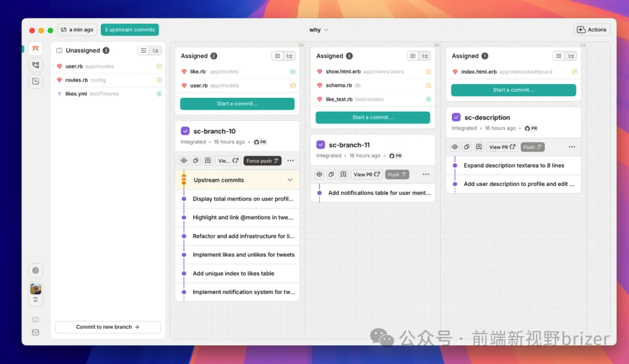629x364 pixels.
Task: Collapse the Unassigned panel with its sidebar icon
Action: tap(59, 51)
